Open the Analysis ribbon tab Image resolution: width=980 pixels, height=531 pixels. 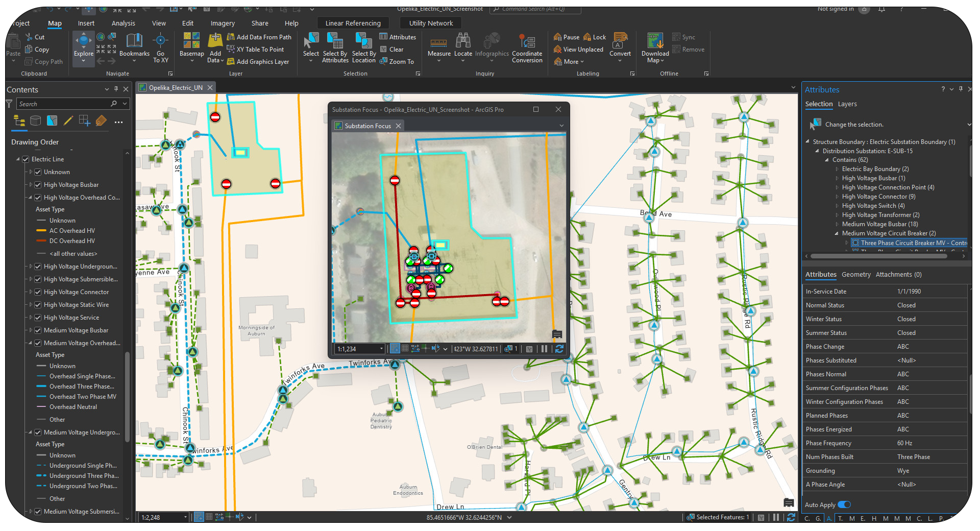pyautogui.click(x=123, y=23)
